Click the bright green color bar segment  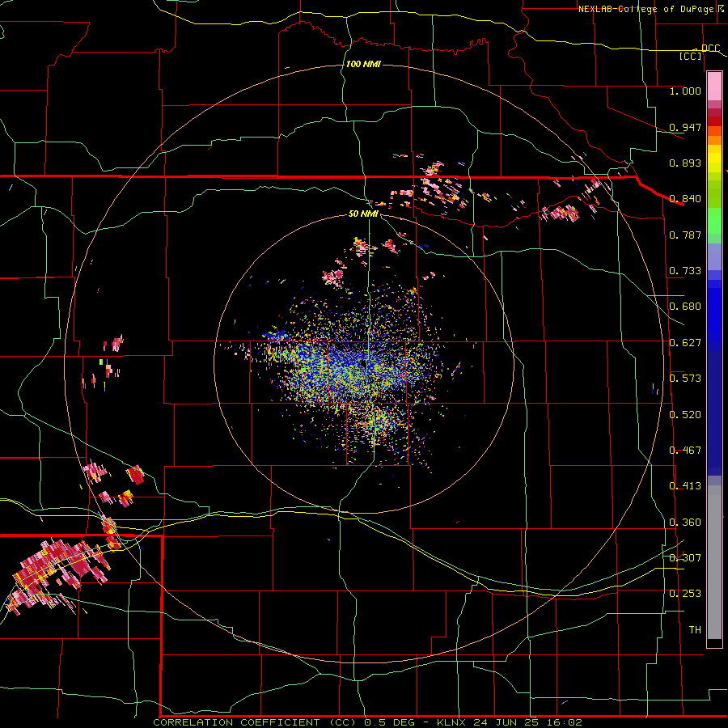point(714,221)
